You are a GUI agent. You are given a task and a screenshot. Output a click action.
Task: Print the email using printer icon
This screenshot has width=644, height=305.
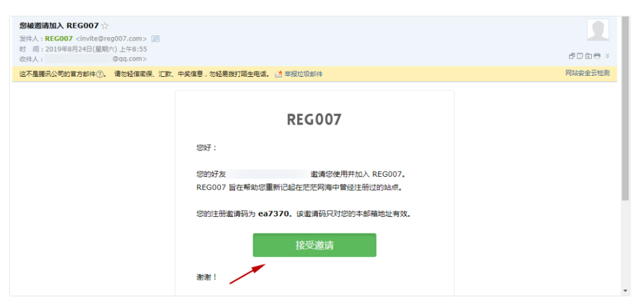pyautogui.click(x=597, y=56)
